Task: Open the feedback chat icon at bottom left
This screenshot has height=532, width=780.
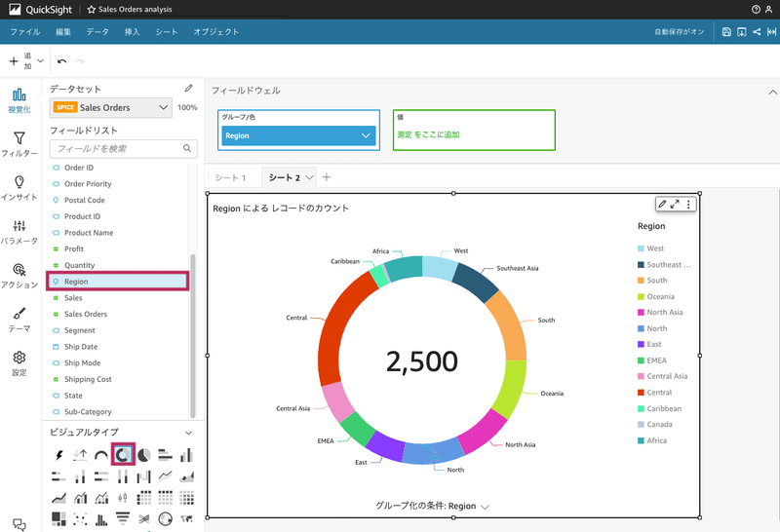Action: [x=19, y=524]
